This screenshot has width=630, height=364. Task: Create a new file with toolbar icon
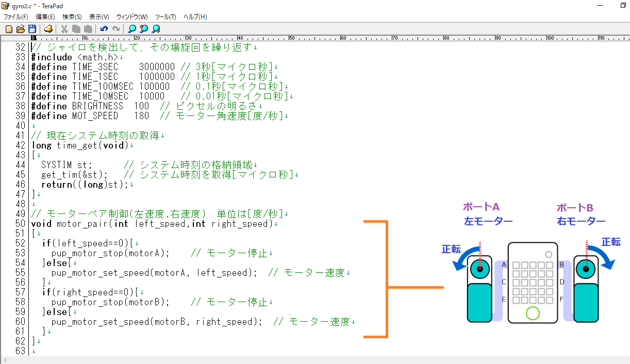9,29
